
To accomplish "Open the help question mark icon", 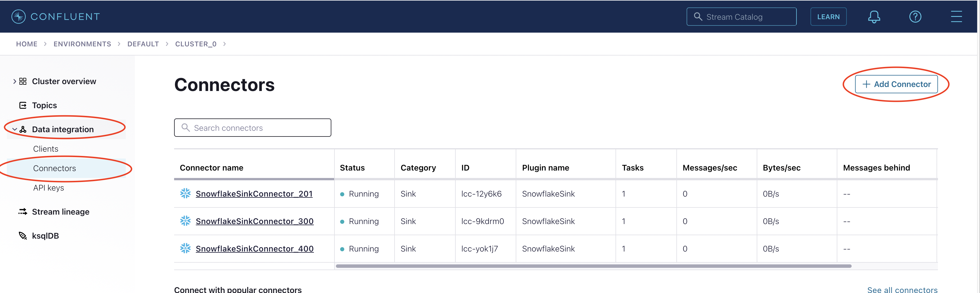I will (x=915, y=17).
